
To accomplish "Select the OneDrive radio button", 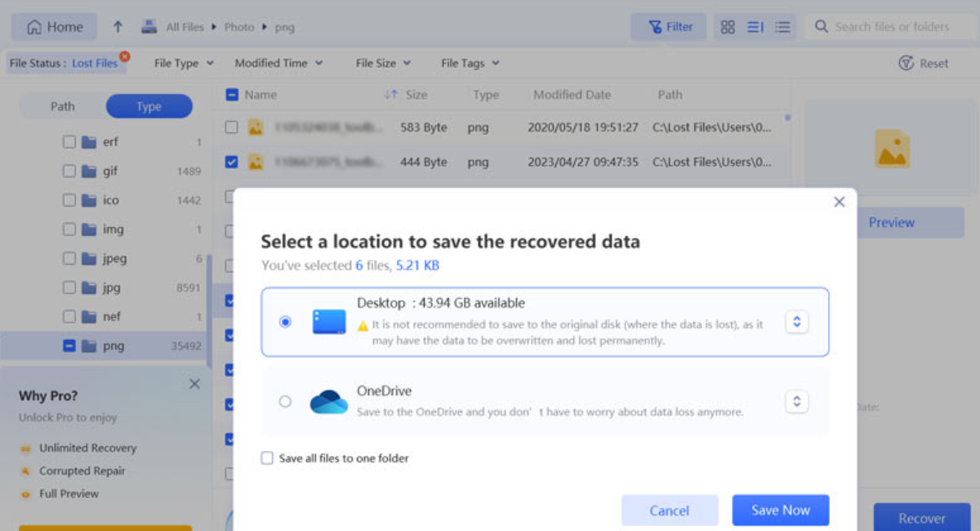I will (x=285, y=401).
